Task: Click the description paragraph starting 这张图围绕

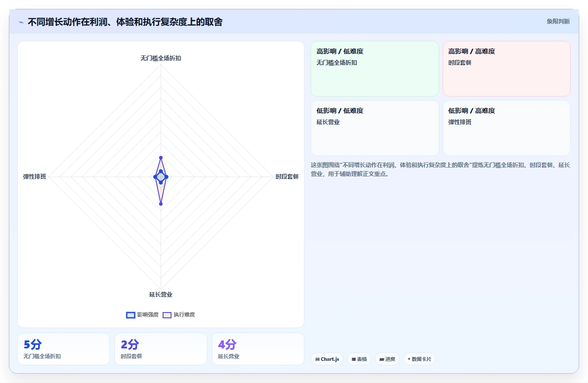Action: point(440,169)
